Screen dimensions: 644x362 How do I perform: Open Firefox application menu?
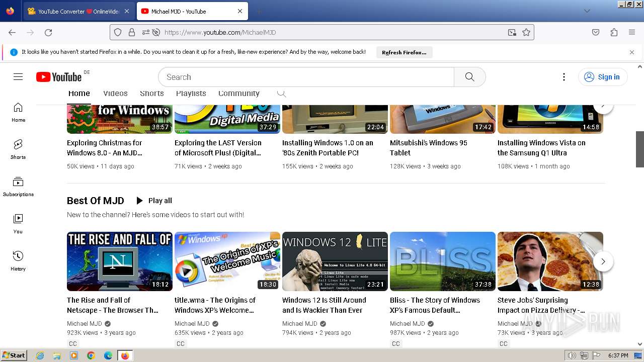[632, 32]
